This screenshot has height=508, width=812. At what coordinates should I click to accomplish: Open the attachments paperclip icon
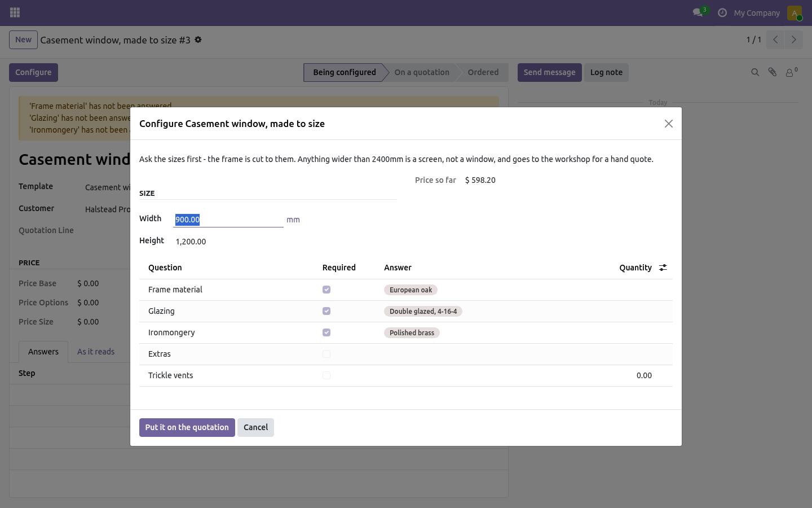point(773,72)
